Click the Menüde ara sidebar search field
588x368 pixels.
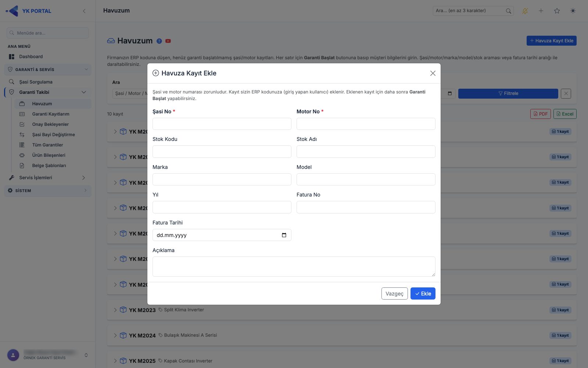tap(48, 33)
